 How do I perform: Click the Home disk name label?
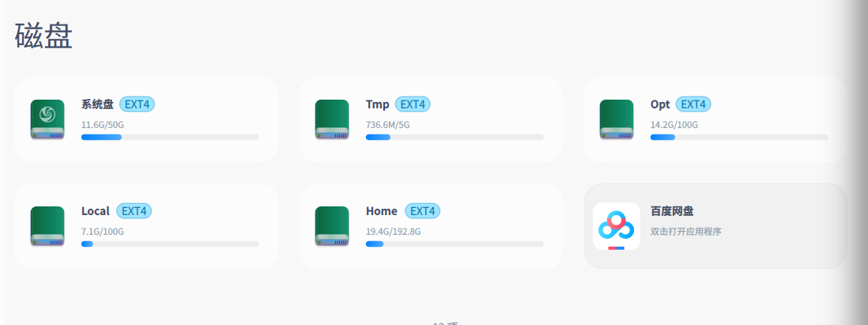click(382, 211)
